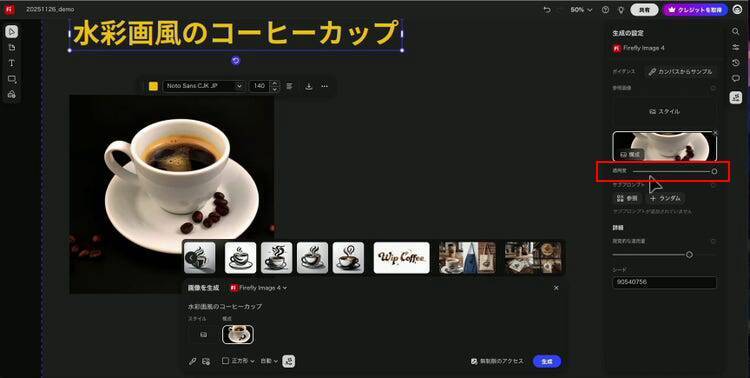Increase the font size stepper
Viewport: 750px width, 378px height.
click(274, 83)
